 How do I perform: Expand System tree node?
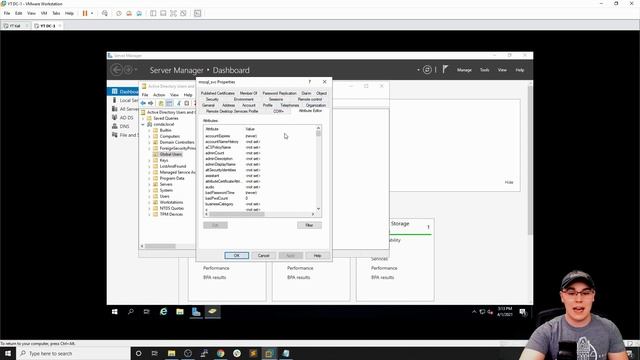[149, 190]
